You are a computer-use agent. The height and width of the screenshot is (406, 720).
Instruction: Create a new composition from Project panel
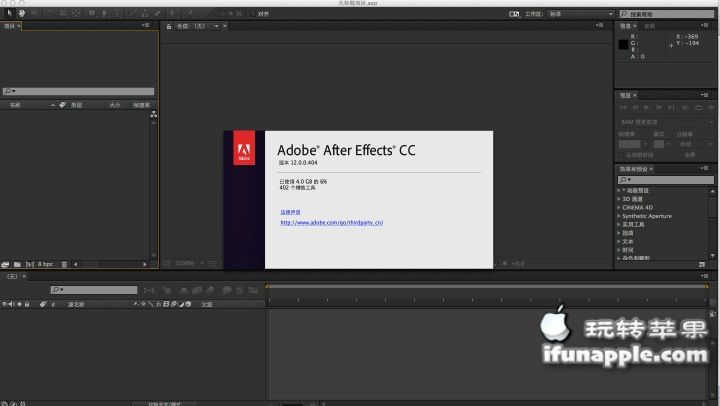(x=29, y=264)
